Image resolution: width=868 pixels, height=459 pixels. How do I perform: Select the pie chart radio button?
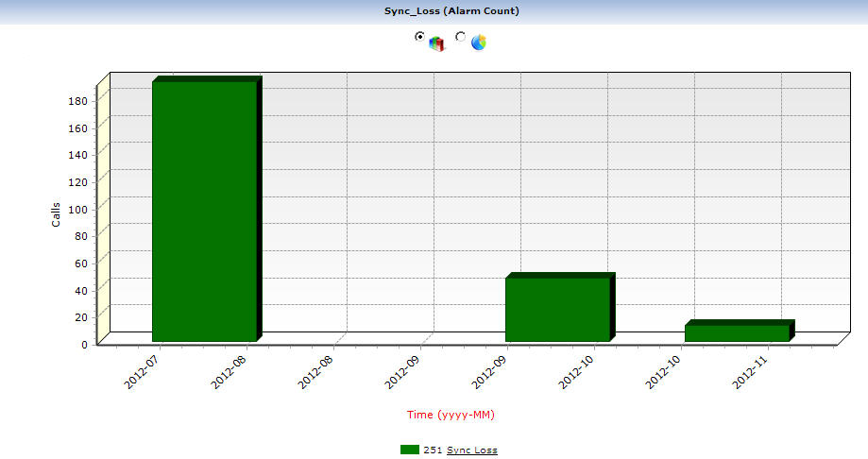(460, 36)
